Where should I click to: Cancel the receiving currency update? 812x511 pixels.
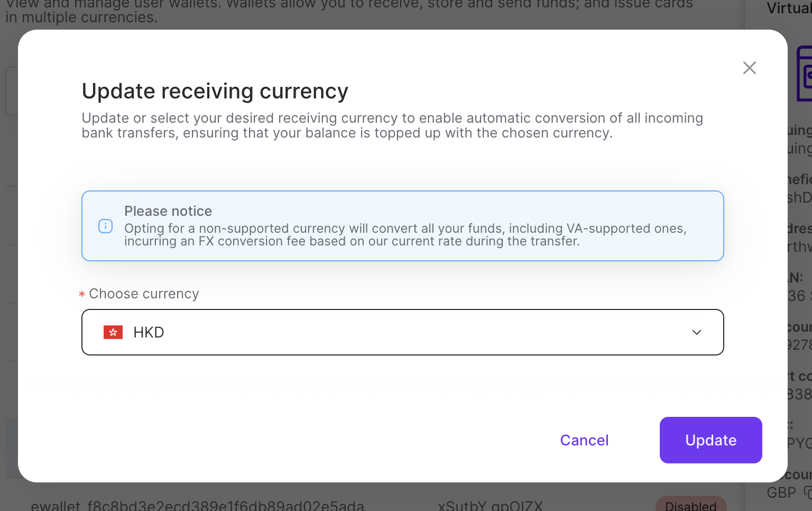(x=584, y=440)
